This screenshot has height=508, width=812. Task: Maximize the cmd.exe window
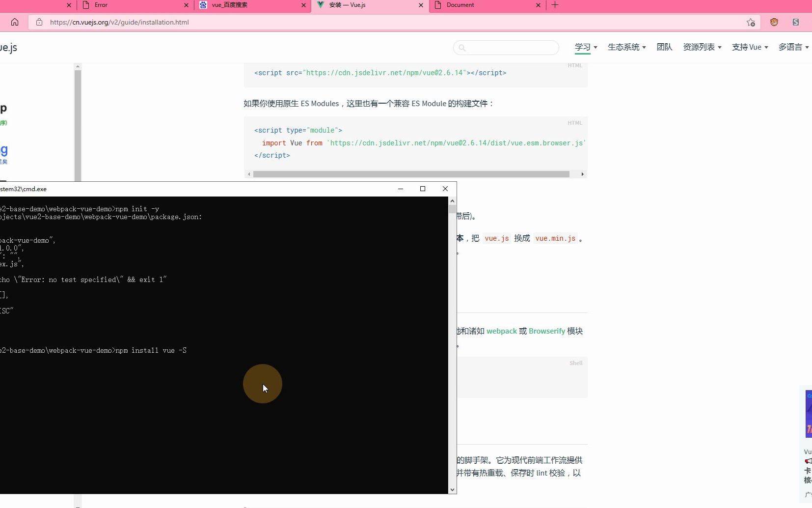pos(423,189)
